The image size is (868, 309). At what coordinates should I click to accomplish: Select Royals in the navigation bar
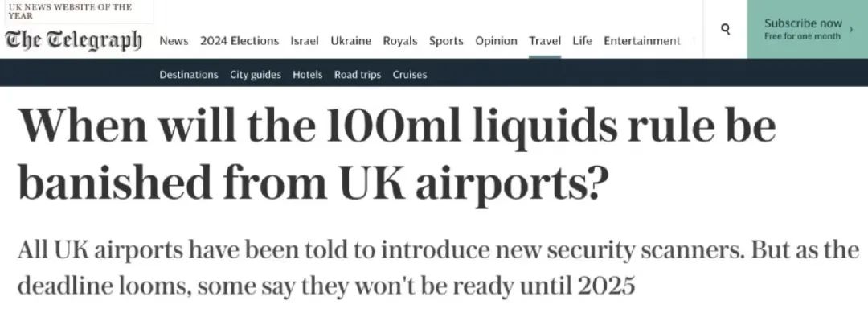[400, 41]
